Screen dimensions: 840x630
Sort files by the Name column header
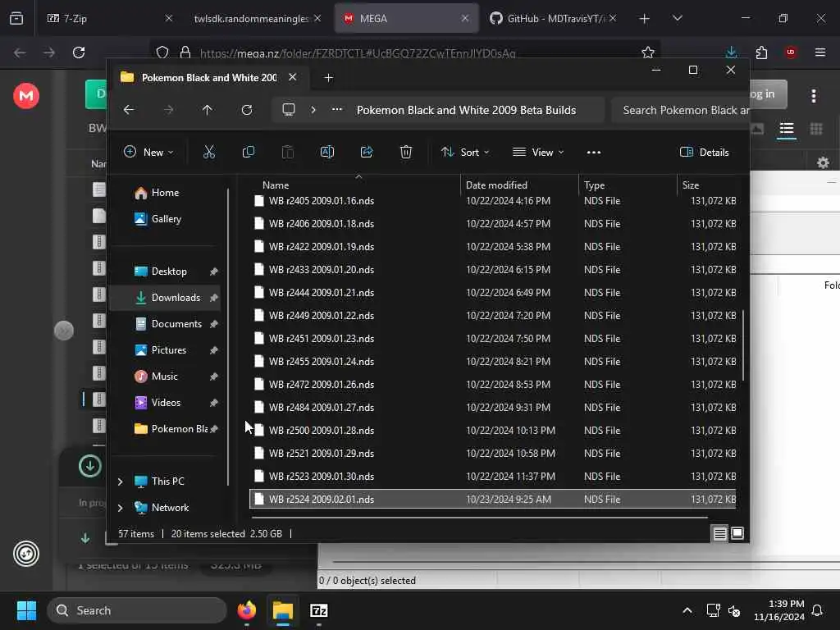276,185
